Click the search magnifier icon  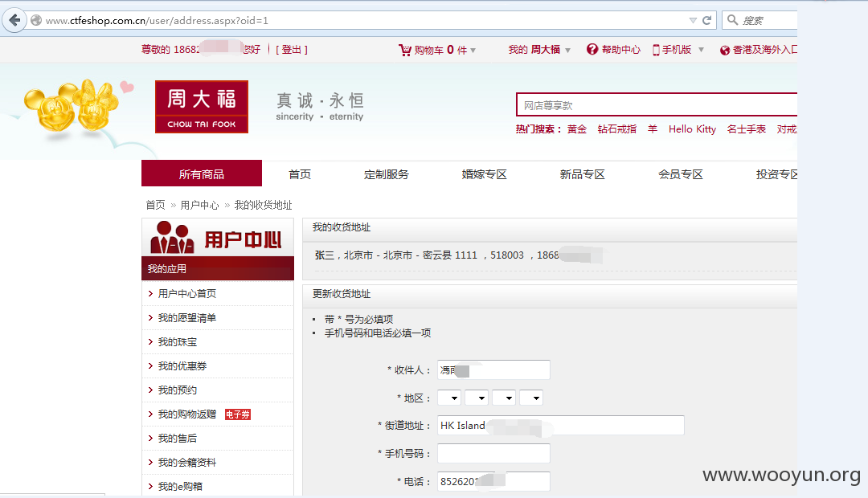(x=732, y=20)
